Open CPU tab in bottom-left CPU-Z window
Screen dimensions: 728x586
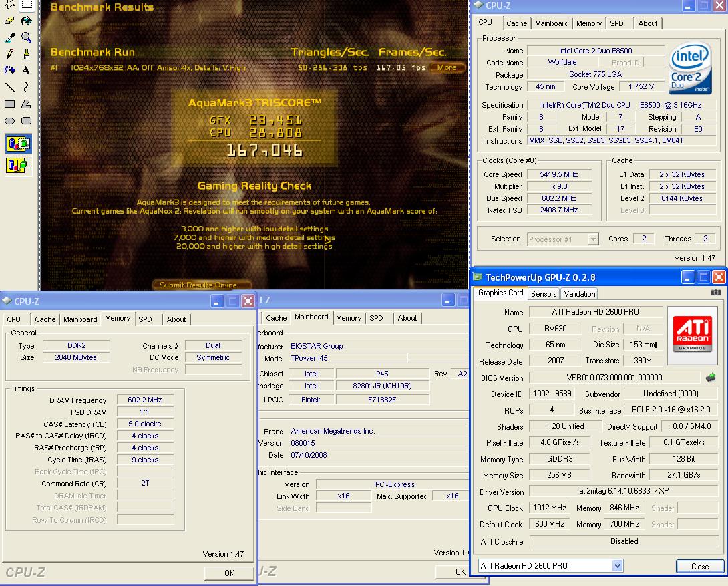point(14,319)
